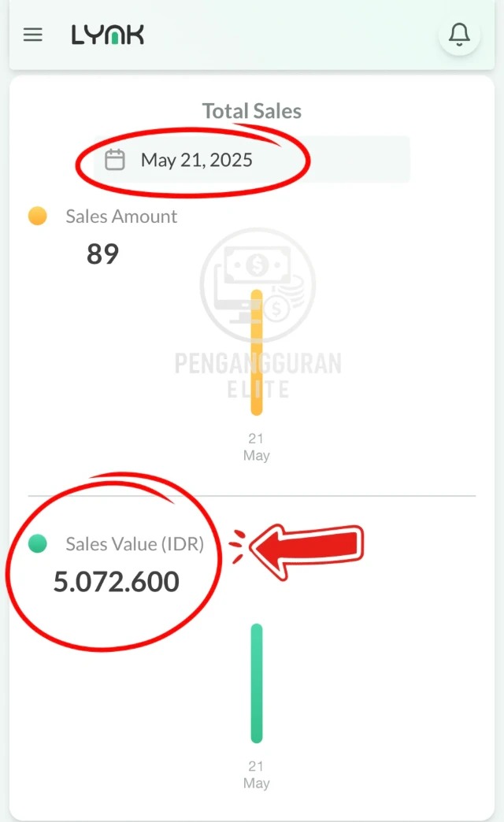Select the Sales Value (IDR) label

135,543
